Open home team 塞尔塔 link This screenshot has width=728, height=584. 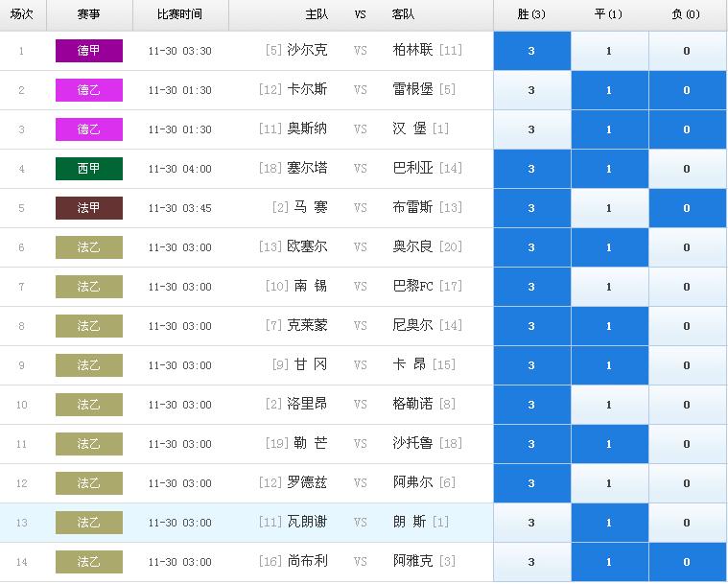pos(307,168)
